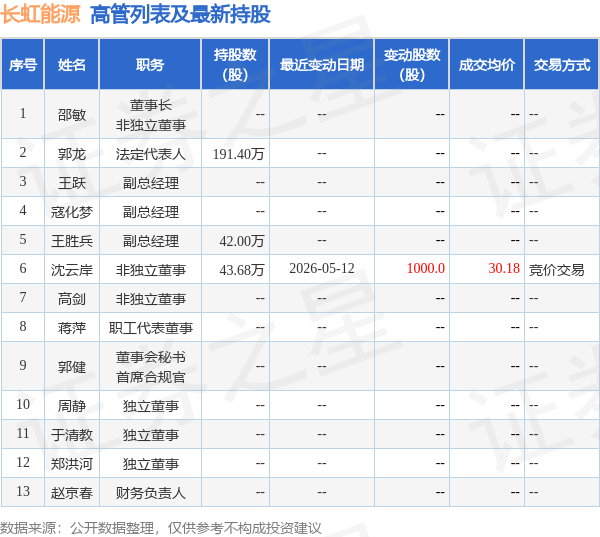Image resolution: width=600 pixels, height=537 pixels.
Task: Select the 最近变动日期 column header
Action: tap(322, 64)
